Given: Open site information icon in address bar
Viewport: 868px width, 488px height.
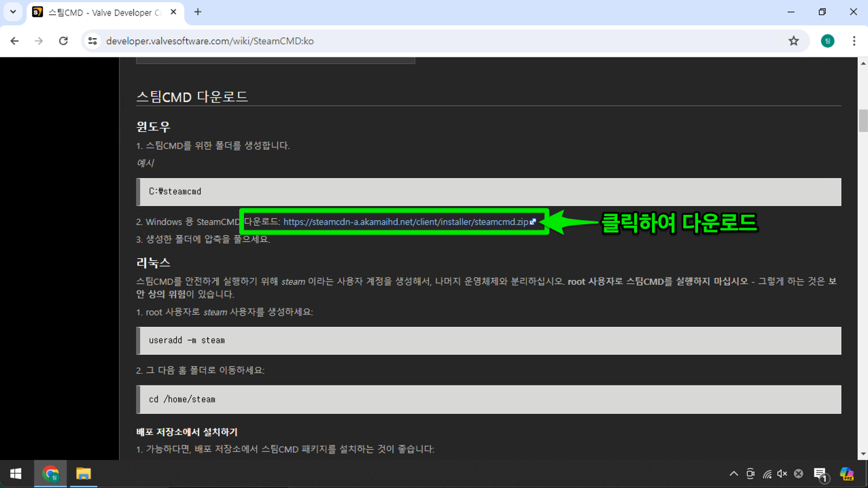Looking at the screenshot, I should pyautogui.click(x=93, y=41).
